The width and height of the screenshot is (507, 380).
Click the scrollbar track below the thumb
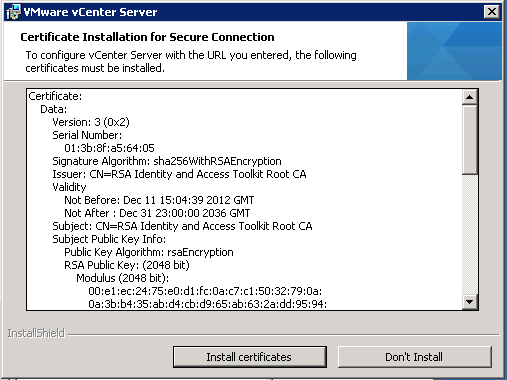[x=470, y=234]
